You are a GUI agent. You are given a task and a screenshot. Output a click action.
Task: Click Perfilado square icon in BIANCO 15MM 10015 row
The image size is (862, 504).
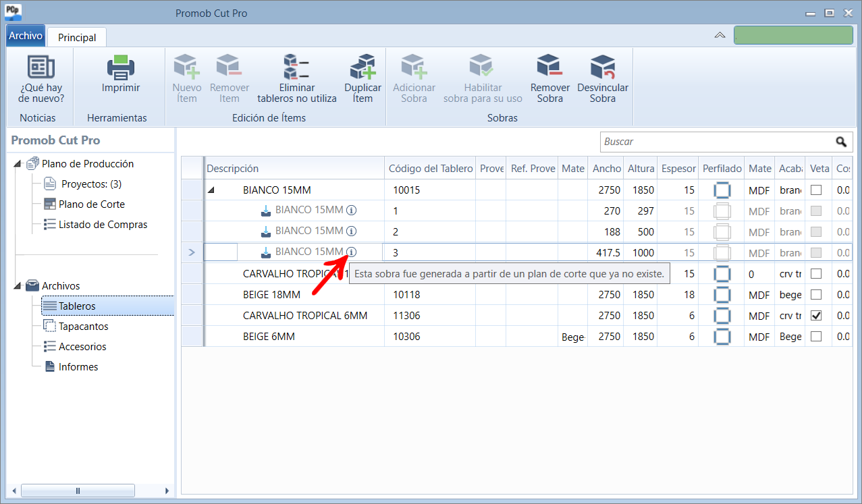tap(722, 190)
